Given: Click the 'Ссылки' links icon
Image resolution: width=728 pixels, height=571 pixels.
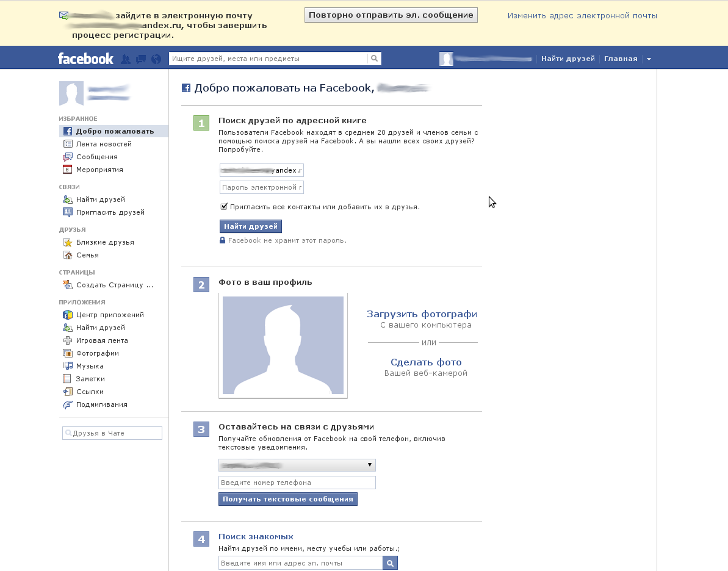Looking at the screenshot, I should pos(68,392).
